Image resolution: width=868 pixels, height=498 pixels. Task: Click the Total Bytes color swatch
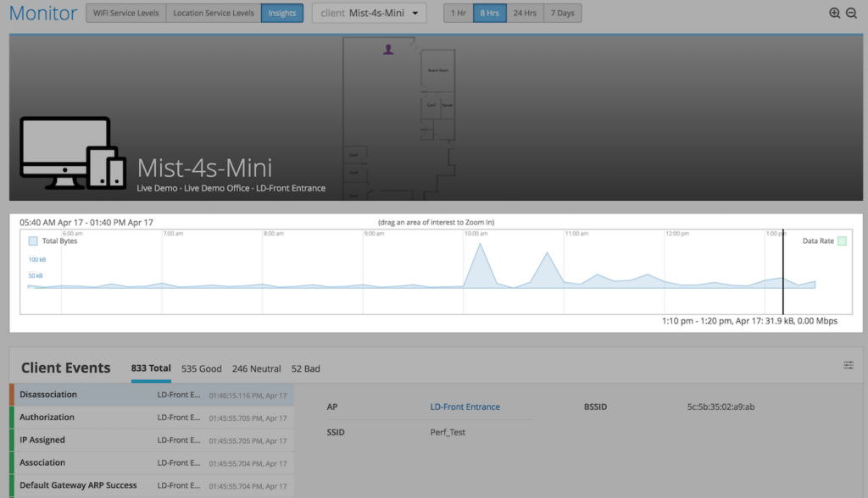[34, 241]
